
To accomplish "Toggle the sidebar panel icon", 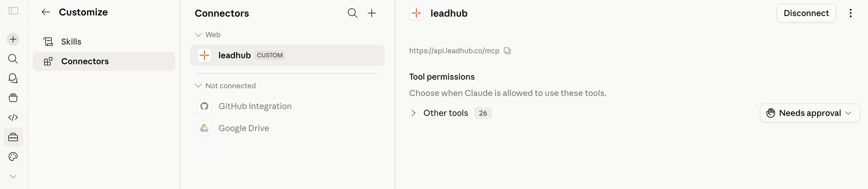I will 13,11.
